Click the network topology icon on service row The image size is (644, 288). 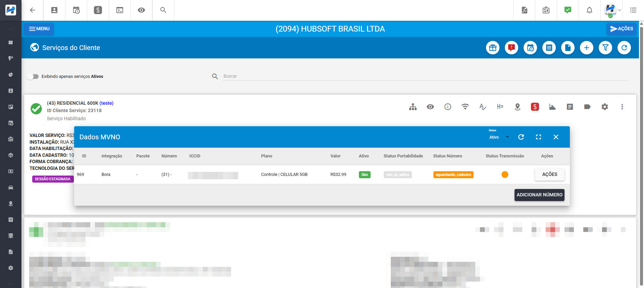(413, 107)
